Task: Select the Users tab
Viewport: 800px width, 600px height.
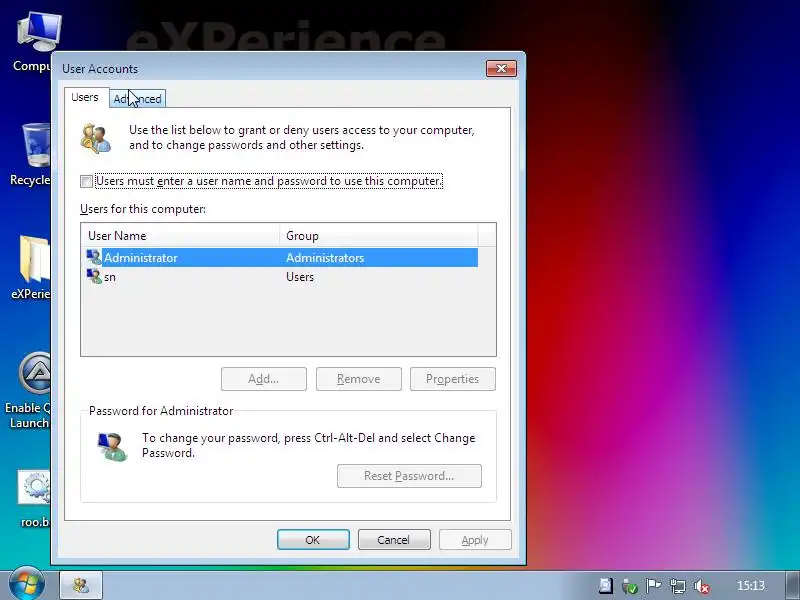Action: tap(85, 97)
